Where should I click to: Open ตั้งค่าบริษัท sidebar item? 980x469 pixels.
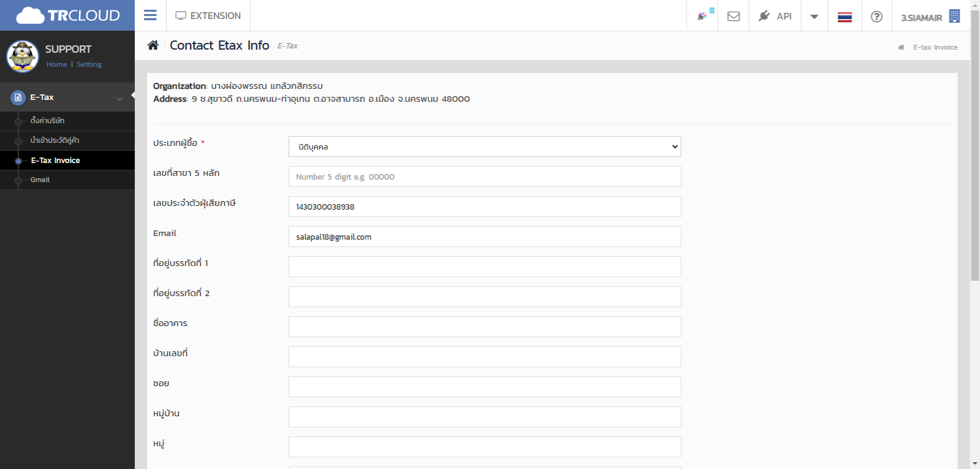click(67, 121)
